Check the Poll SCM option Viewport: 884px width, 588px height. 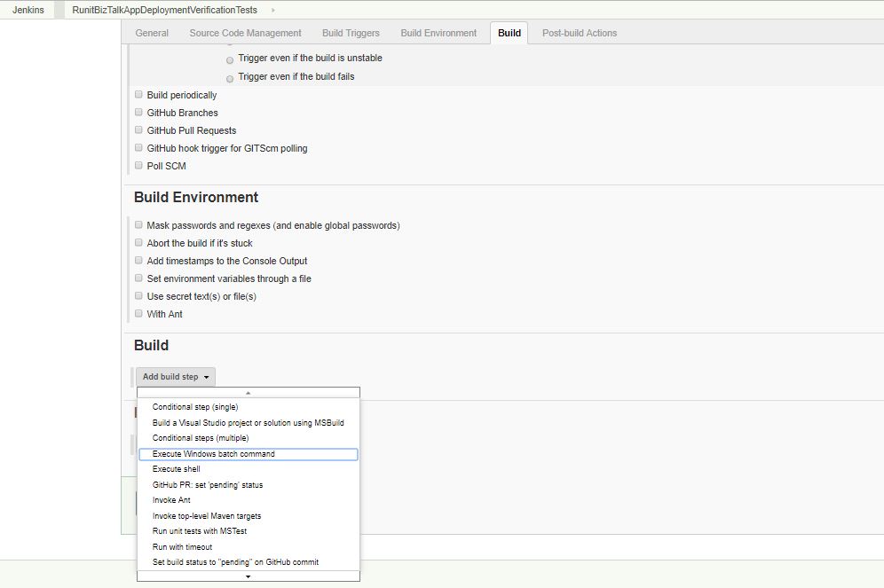pos(138,166)
